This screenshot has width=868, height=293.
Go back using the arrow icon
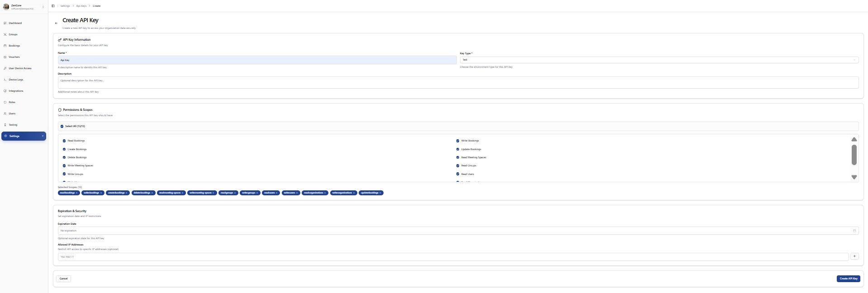[x=56, y=23]
